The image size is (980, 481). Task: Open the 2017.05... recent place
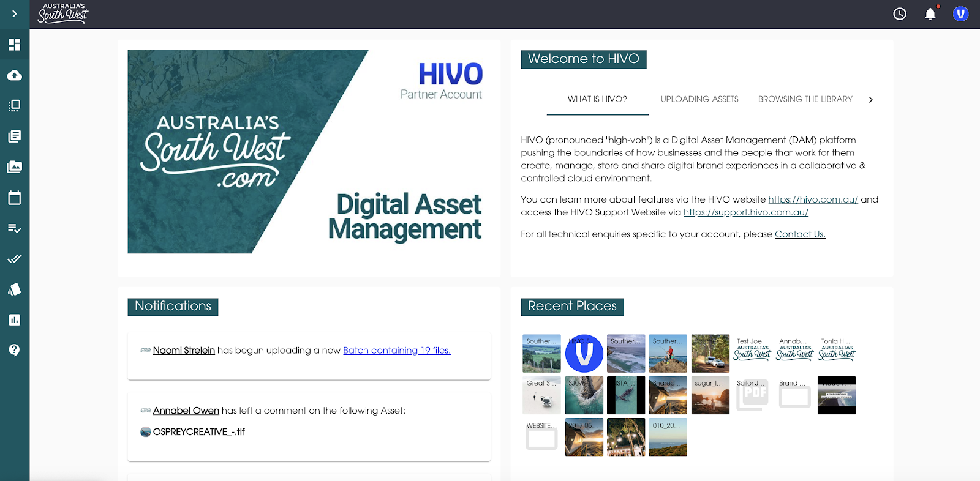coord(584,437)
